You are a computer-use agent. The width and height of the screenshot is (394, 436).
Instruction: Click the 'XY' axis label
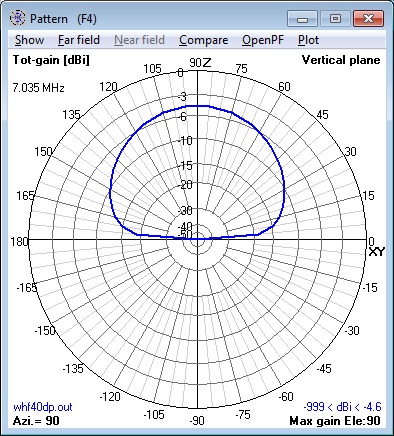click(377, 252)
